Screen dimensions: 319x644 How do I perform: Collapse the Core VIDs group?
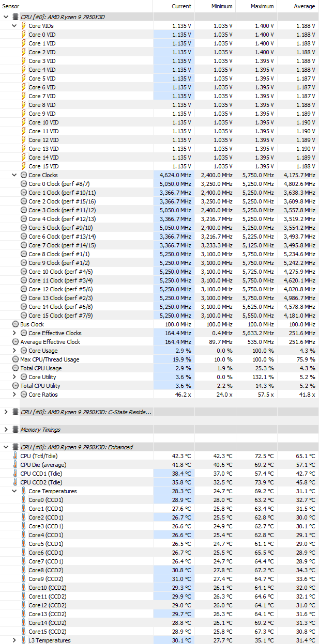tap(14, 26)
